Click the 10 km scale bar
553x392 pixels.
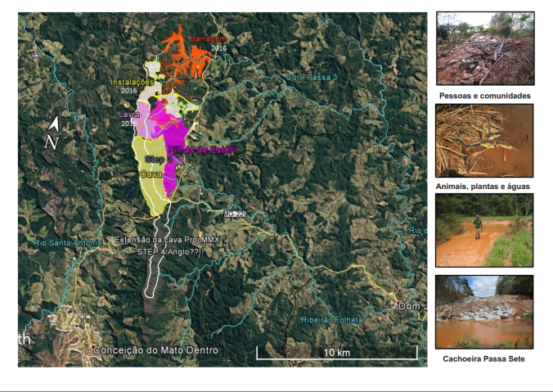pos(337,353)
